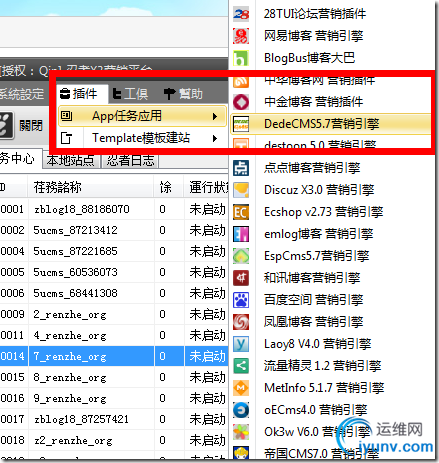Select row 8_renzhe_org
Viewport: 439px width, 463px height.
(x=114, y=377)
